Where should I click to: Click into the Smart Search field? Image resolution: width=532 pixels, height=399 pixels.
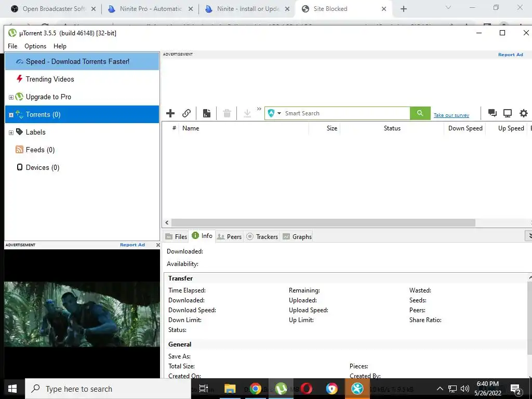tap(346, 113)
